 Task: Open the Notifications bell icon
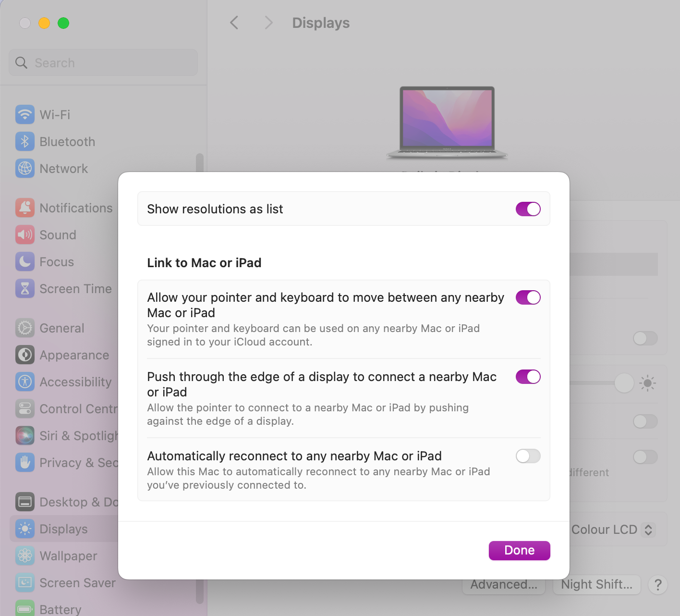[x=25, y=208]
